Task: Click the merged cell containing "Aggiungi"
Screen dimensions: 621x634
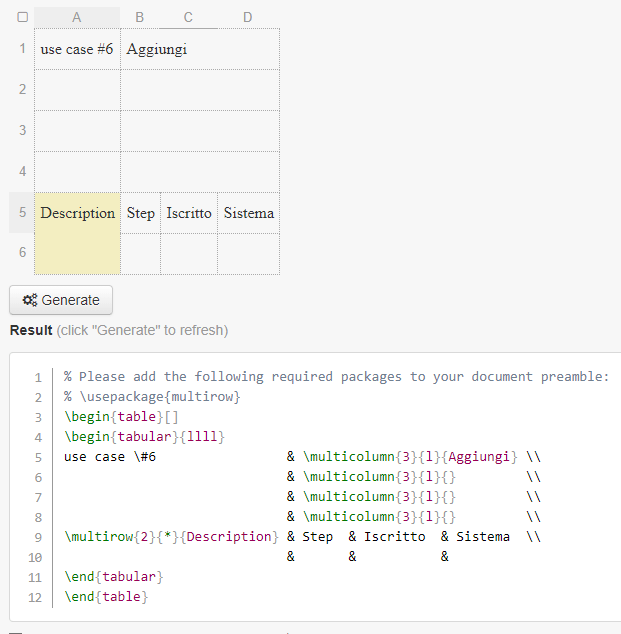Action: coord(200,49)
